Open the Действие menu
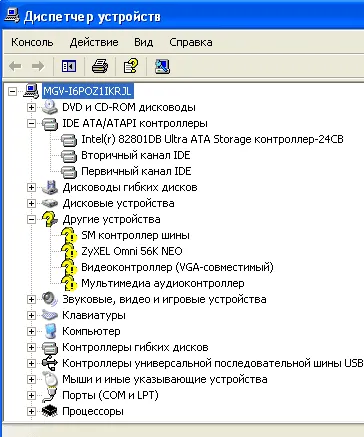This screenshot has height=437, width=364. [94, 42]
